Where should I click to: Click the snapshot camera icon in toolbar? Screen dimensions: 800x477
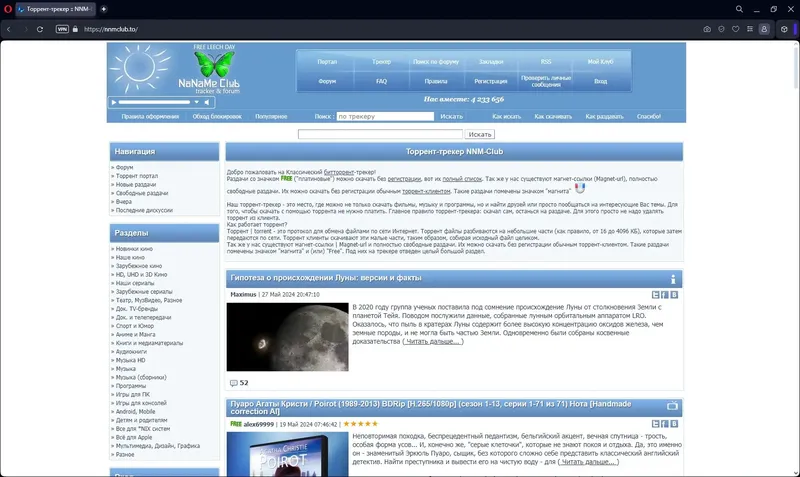coord(707,29)
